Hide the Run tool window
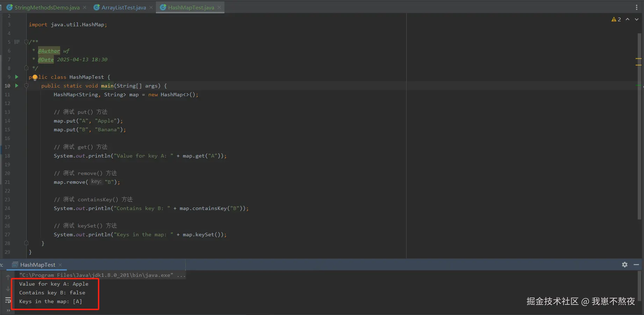Viewport: 644px width, 315px height. 636,265
